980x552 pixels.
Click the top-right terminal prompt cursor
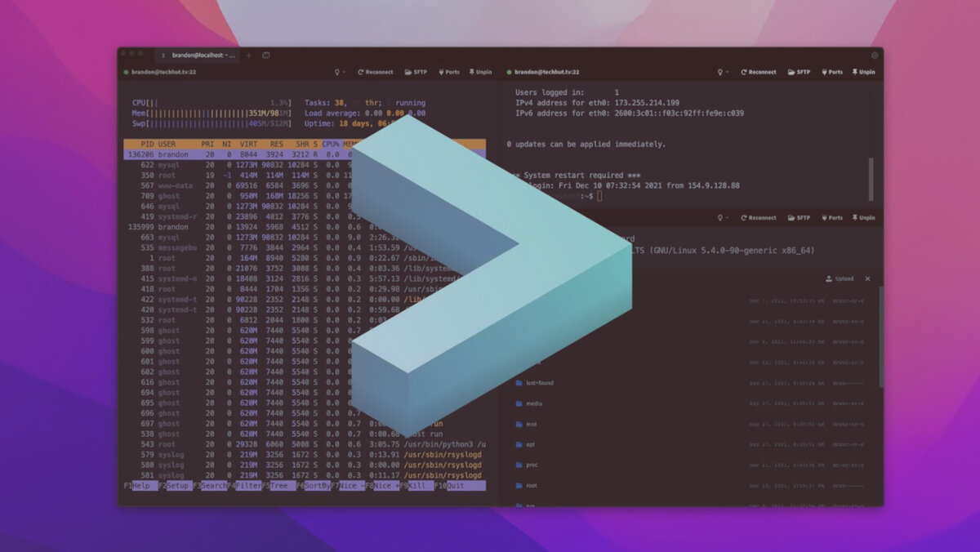click(599, 196)
